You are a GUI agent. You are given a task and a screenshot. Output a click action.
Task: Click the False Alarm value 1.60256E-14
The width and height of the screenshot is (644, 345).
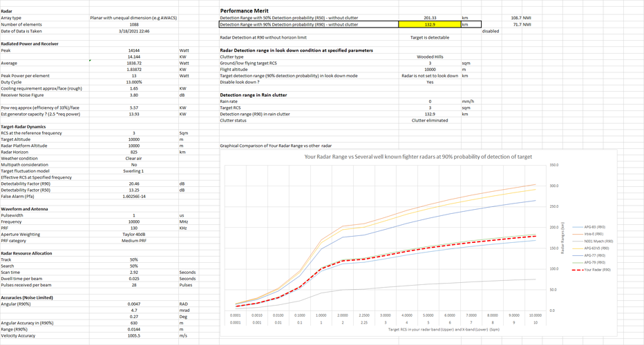(134, 197)
